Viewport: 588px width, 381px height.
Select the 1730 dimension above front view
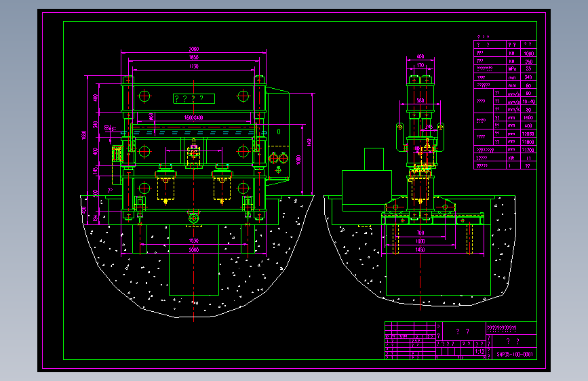(193, 66)
